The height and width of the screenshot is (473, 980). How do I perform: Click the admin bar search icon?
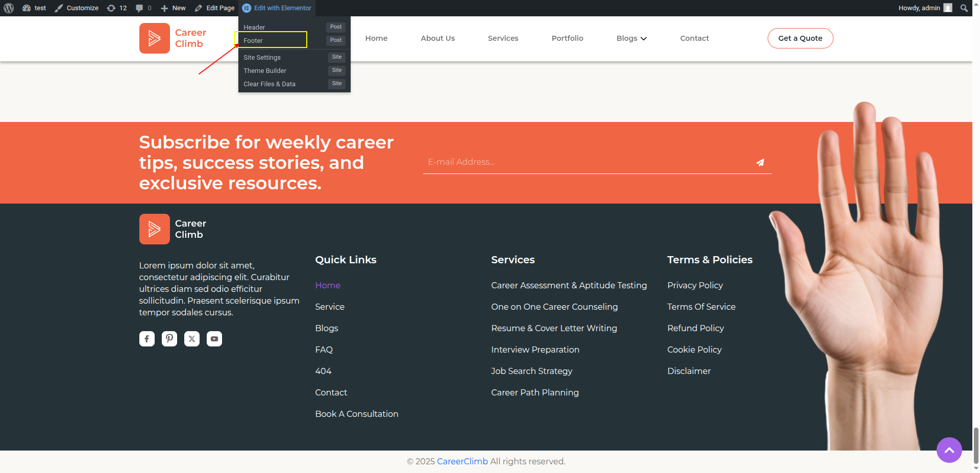click(x=964, y=8)
